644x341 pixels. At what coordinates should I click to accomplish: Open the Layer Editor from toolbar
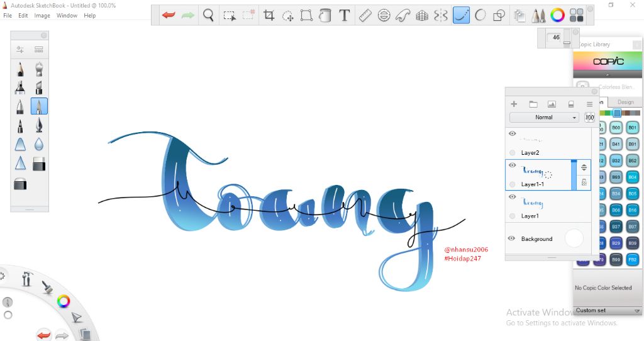click(519, 16)
